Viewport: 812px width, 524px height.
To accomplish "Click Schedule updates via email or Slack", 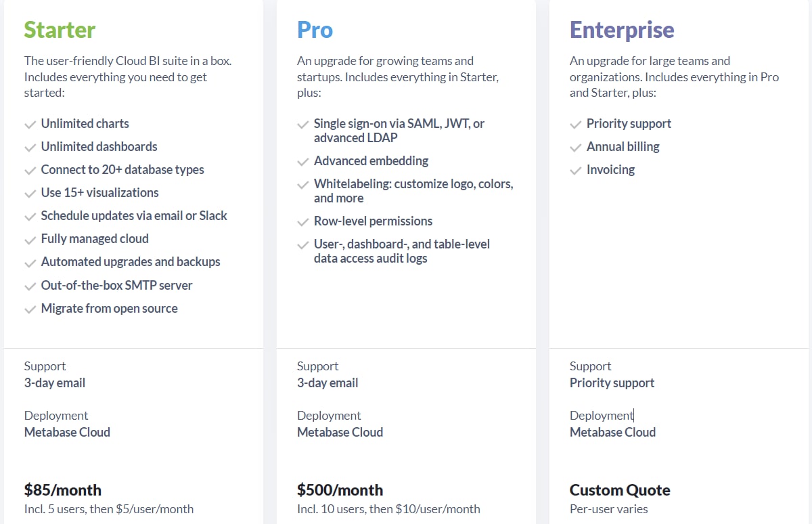I will 134,215.
